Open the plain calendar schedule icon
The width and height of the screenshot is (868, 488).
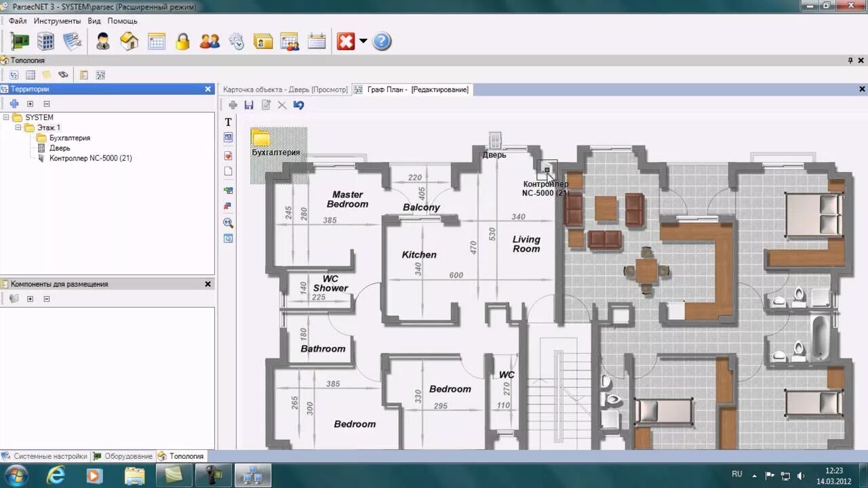pos(317,41)
